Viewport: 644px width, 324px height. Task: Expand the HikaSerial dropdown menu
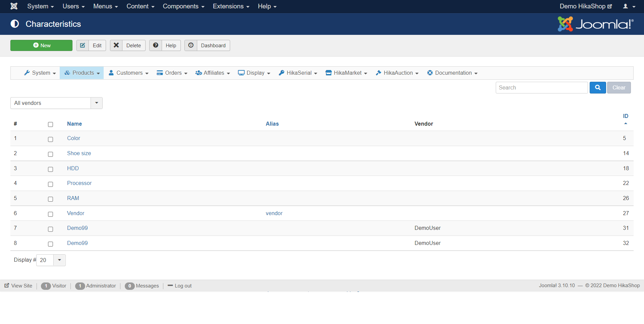point(298,73)
